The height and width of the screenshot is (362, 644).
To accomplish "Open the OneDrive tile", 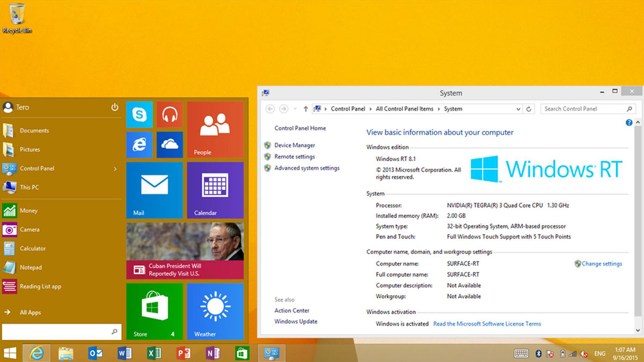I will pos(170,144).
